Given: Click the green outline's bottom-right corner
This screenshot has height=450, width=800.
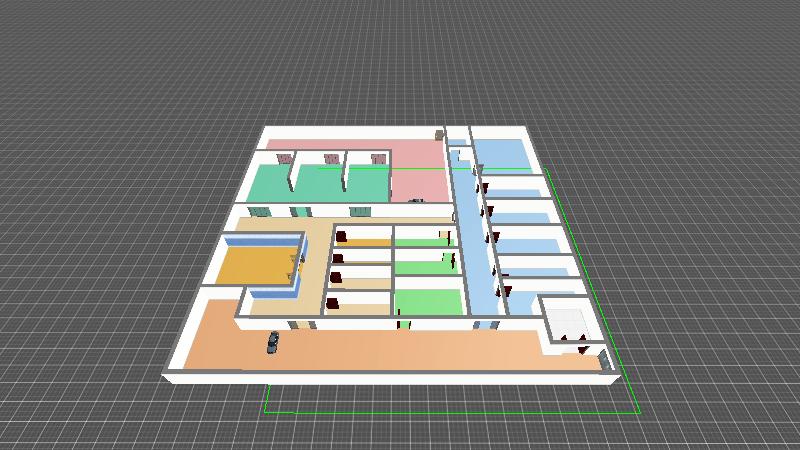Looking at the screenshot, I should pos(639,412).
